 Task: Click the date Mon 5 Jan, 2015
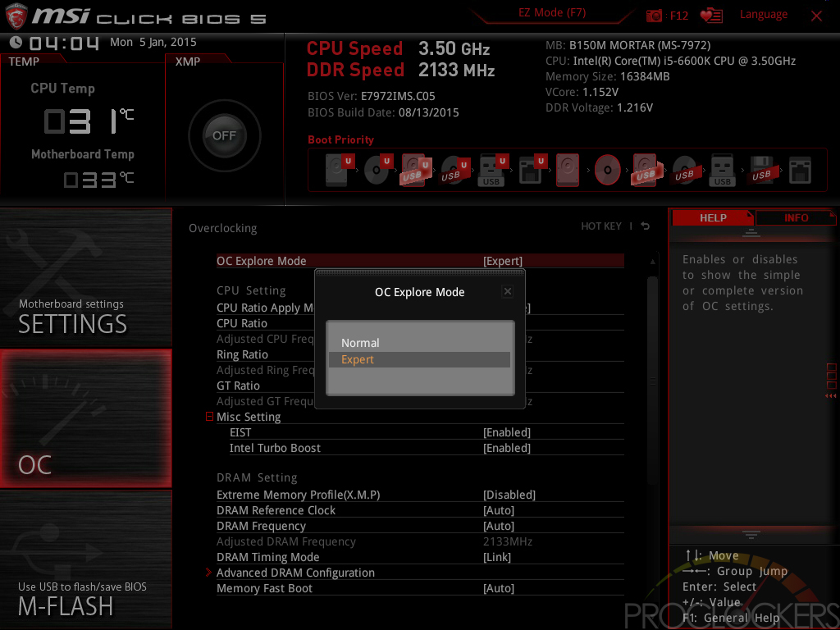(x=153, y=42)
